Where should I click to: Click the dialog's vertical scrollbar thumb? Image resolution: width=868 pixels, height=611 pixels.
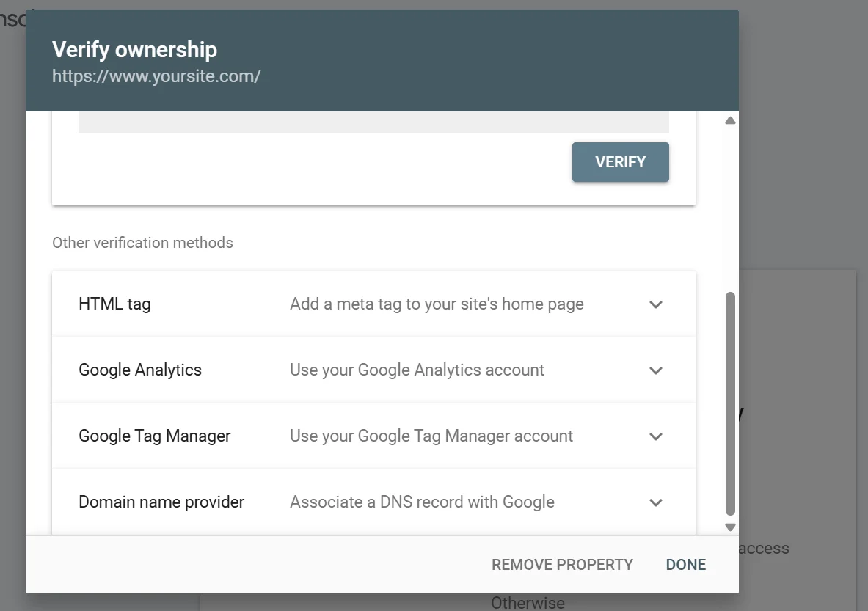point(730,403)
